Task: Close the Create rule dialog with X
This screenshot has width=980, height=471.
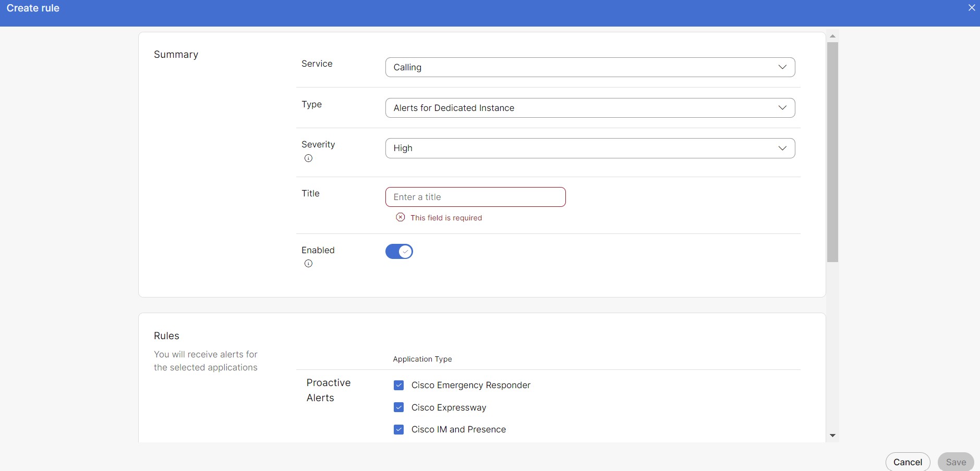Action: tap(971, 8)
